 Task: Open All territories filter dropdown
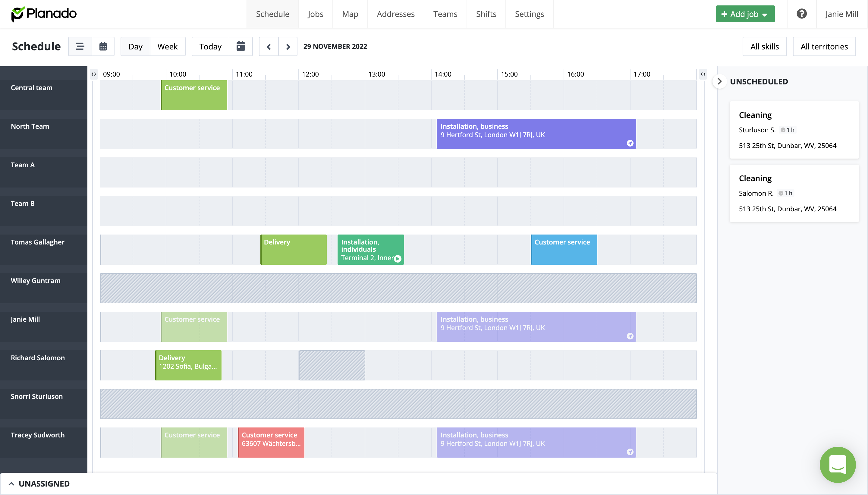824,47
